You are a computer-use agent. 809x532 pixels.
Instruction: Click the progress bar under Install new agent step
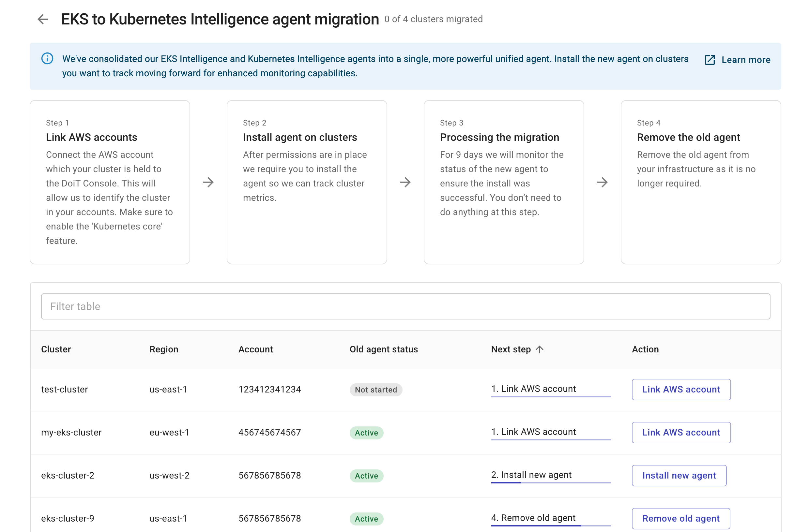click(550, 483)
